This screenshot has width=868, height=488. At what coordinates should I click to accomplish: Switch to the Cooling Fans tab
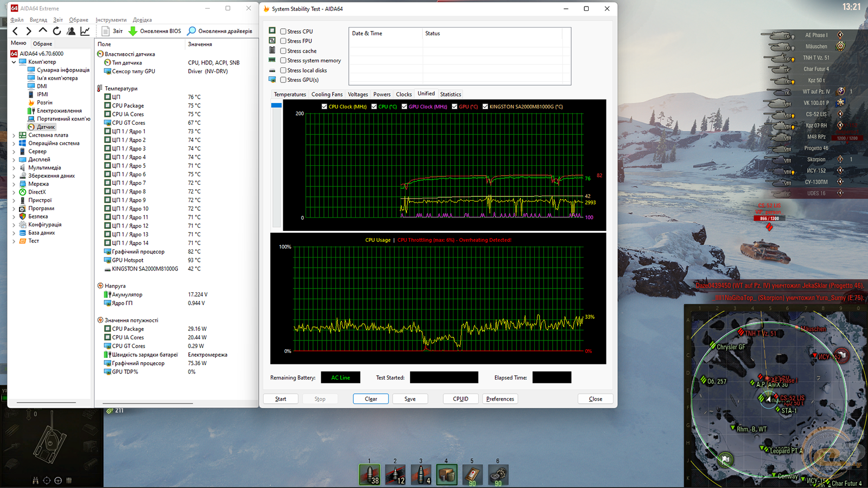pyautogui.click(x=327, y=94)
